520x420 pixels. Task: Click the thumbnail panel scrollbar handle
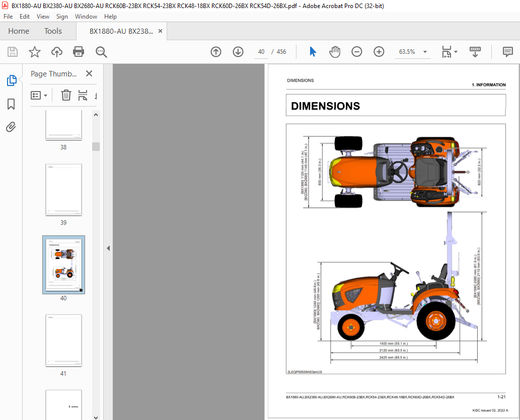(x=96, y=146)
